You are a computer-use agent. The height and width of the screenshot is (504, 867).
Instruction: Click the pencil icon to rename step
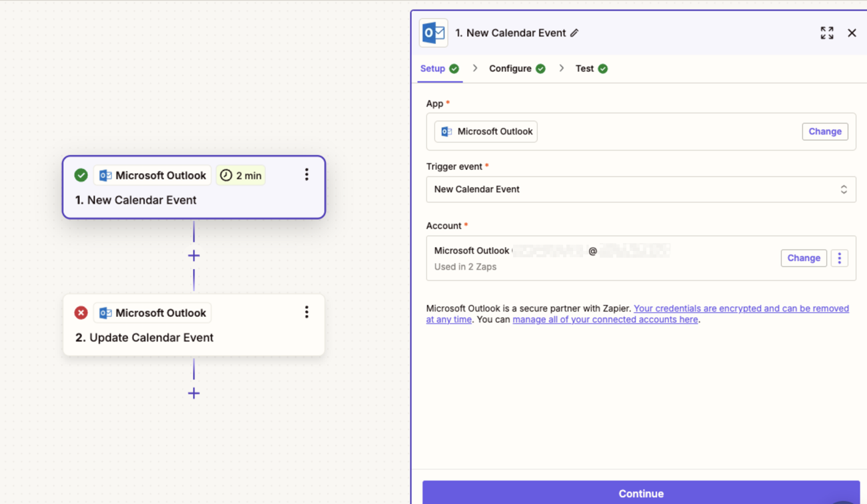coord(574,33)
